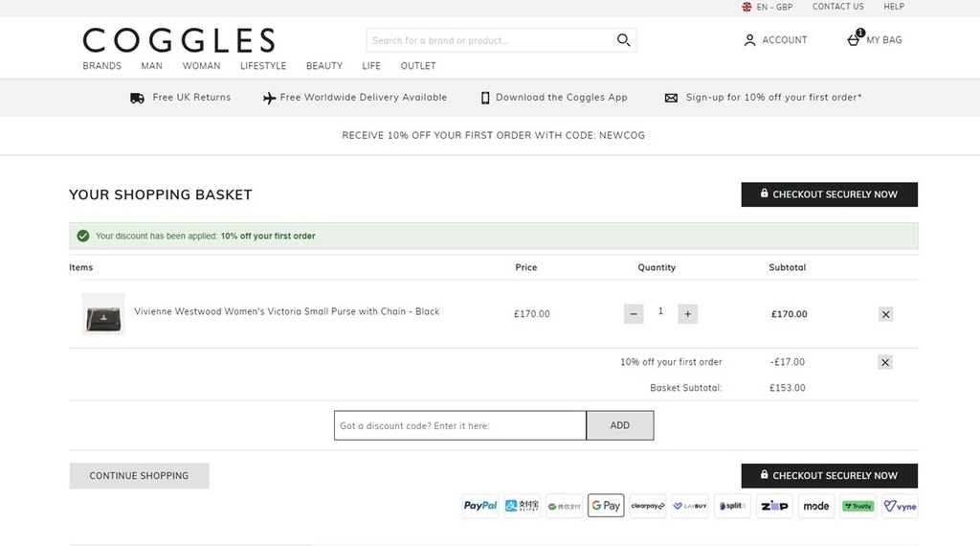Image resolution: width=980 pixels, height=546 pixels.
Task: Select the Clearpay payment icon
Action: [648, 506]
